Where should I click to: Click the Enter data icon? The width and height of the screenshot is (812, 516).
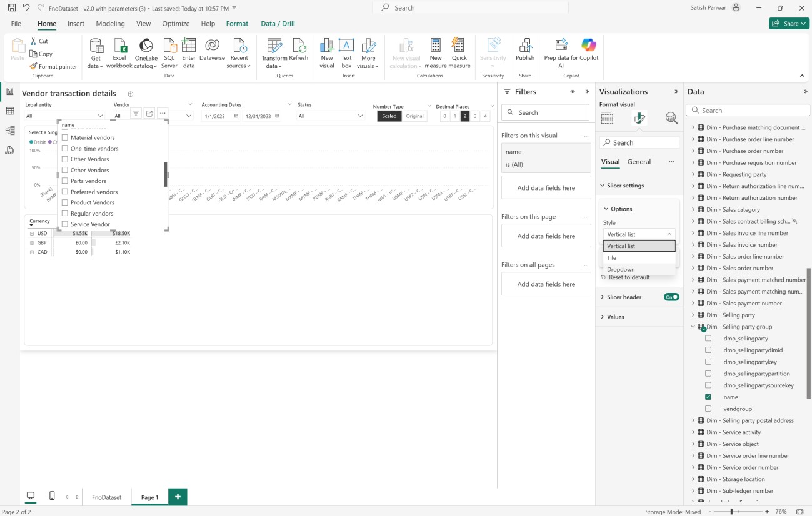pos(189,49)
